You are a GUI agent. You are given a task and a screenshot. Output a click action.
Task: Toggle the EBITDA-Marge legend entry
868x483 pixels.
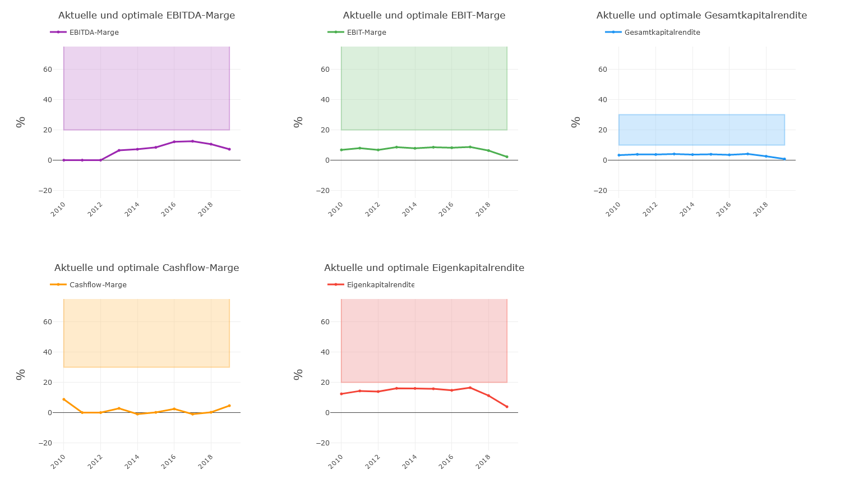point(94,33)
